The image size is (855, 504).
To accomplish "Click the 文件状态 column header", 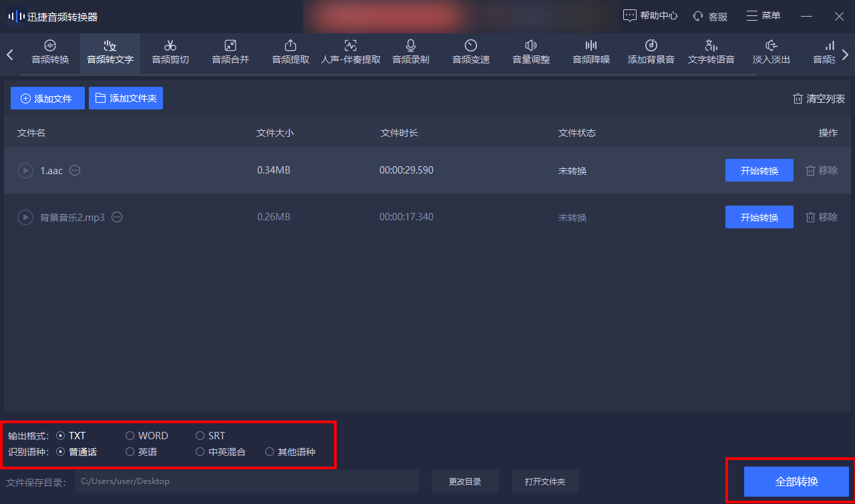I will [x=577, y=133].
